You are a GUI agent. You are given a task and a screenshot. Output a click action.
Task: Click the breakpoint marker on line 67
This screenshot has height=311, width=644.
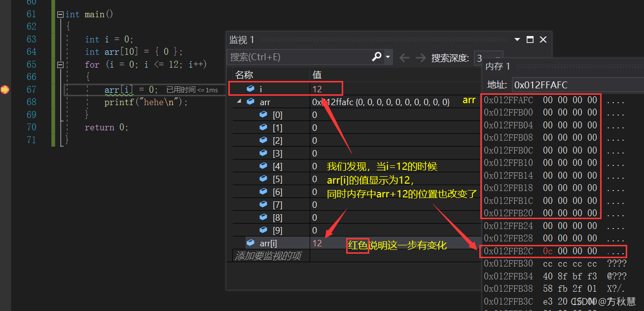click(5, 89)
